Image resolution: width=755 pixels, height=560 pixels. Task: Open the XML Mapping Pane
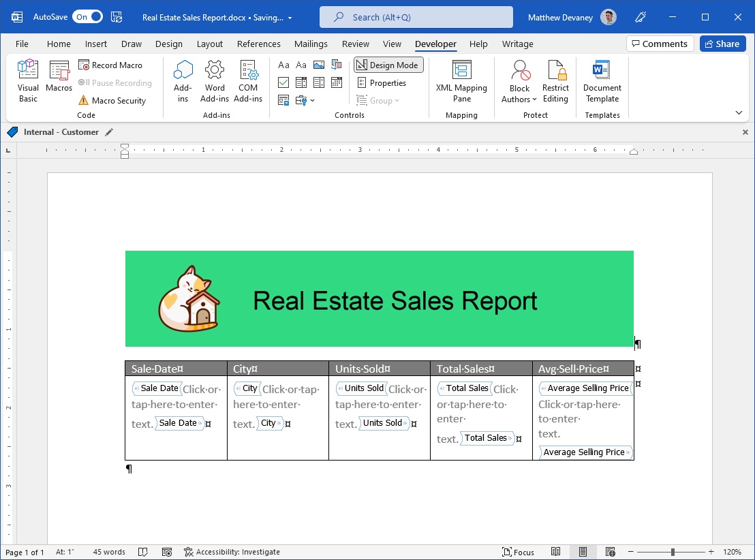point(461,80)
